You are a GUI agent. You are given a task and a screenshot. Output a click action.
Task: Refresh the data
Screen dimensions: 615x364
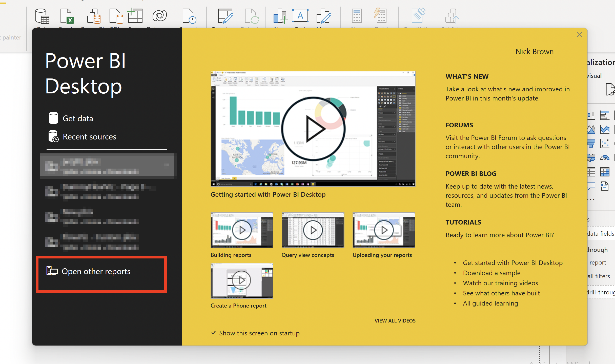point(252,16)
